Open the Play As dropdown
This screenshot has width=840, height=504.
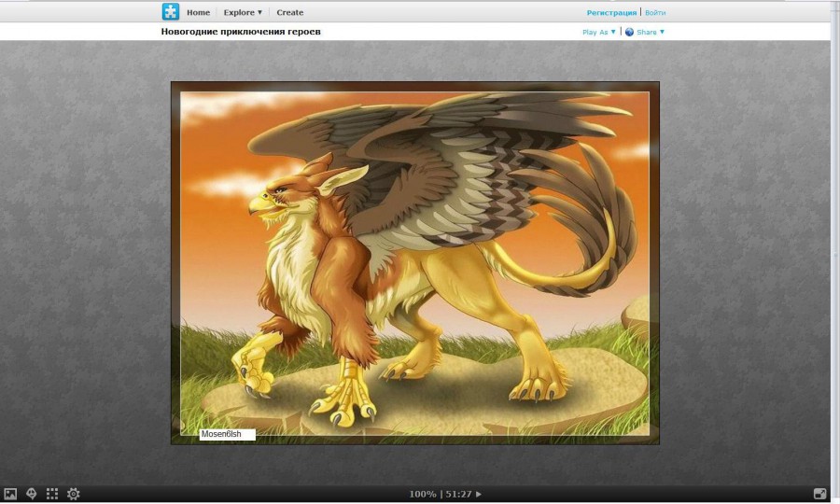pos(598,32)
